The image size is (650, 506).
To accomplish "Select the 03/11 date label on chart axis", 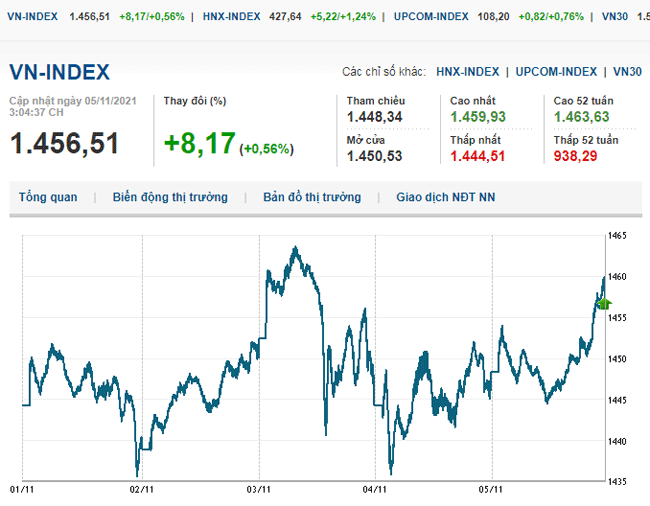I will coord(259,490).
